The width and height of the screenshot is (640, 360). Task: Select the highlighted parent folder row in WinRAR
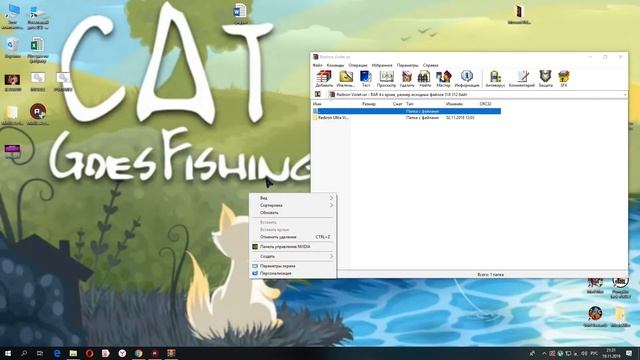click(407, 111)
